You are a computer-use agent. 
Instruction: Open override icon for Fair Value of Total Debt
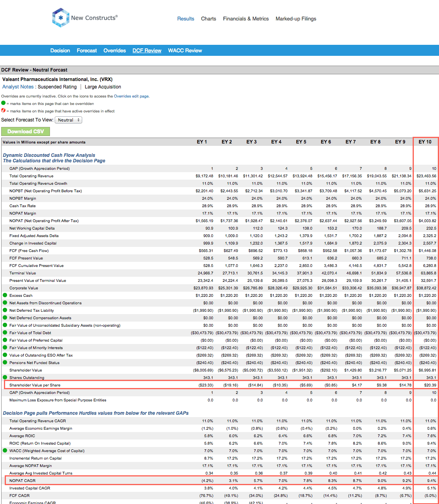tap(5, 333)
